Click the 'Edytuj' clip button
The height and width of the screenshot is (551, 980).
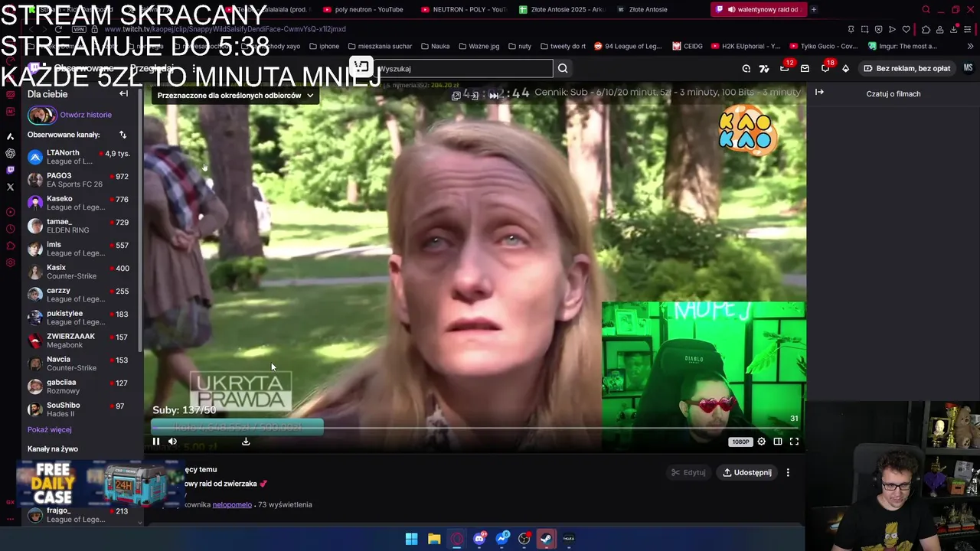click(688, 472)
